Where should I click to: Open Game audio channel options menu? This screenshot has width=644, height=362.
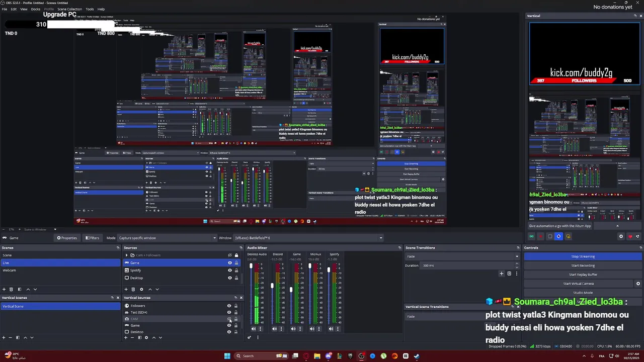(300, 329)
